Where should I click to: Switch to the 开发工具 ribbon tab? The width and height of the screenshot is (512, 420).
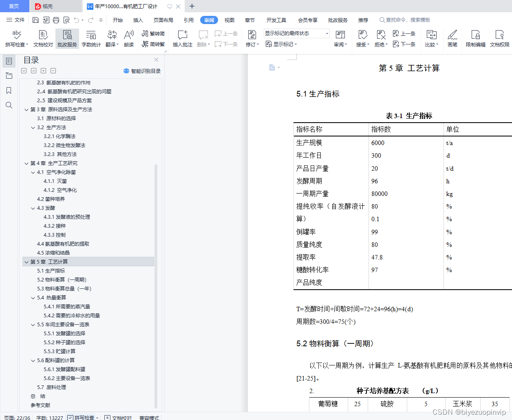pyautogui.click(x=276, y=20)
